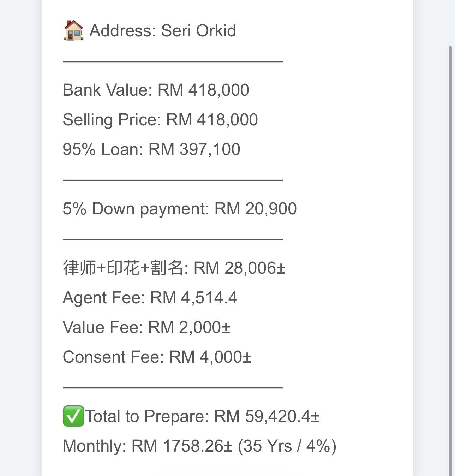Click the green checkmark emoji

pyautogui.click(x=73, y=416)
